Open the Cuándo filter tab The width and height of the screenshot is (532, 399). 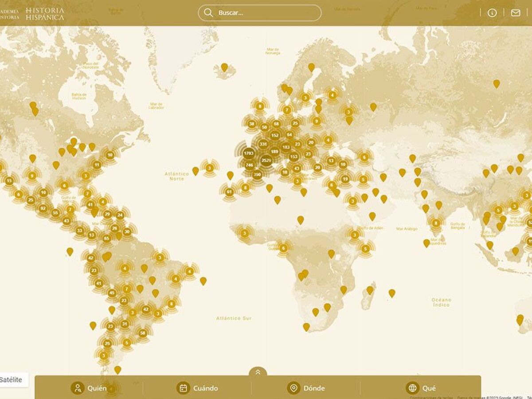[x=197, y=388]
